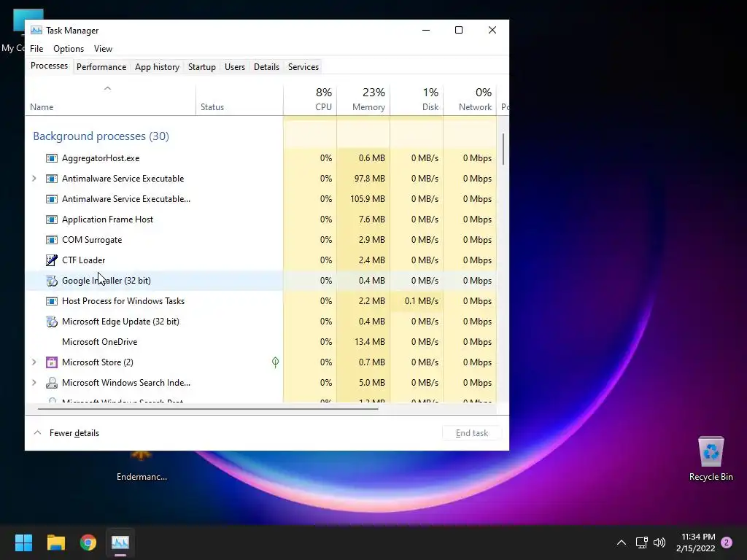Open the Recycle Bin desktop icon
The image size is (747, 560).
711,459
